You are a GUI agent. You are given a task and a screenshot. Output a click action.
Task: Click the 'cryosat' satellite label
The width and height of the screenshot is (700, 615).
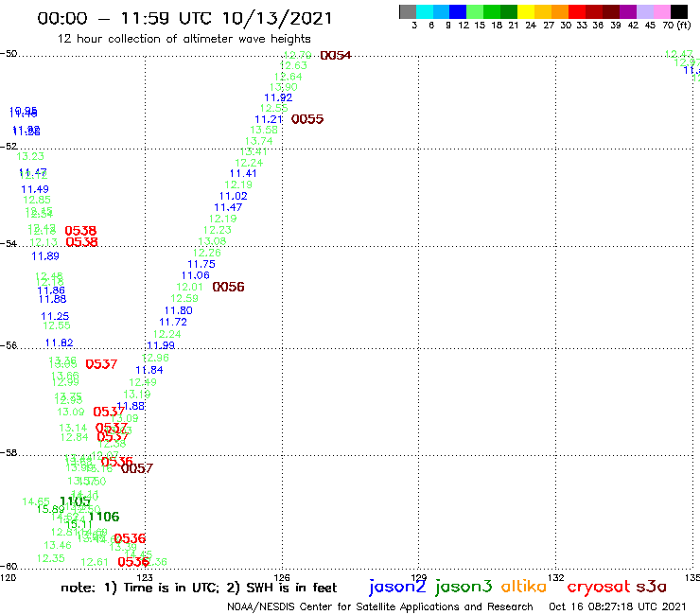(598, 587)
